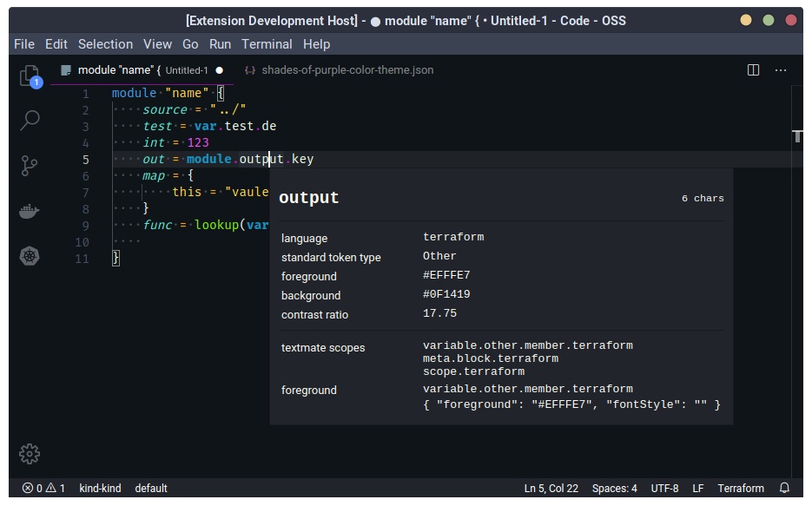The image size is (812, 506).
Task: Change file encoding via UTF-8
Action: pyautogui.click(x=664, y=488)
